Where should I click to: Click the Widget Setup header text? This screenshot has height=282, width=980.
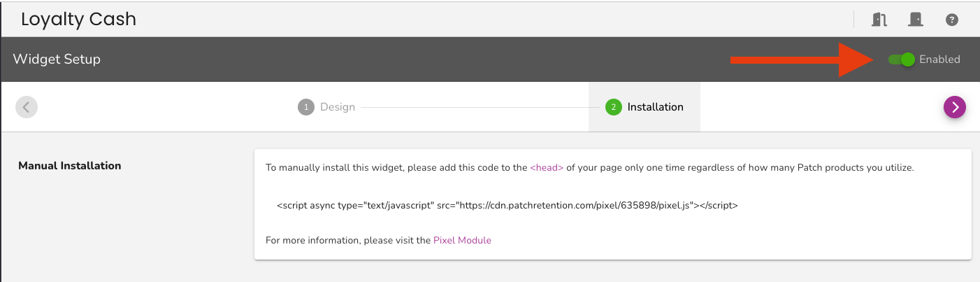pyautogui.click(x=57, y=59)
